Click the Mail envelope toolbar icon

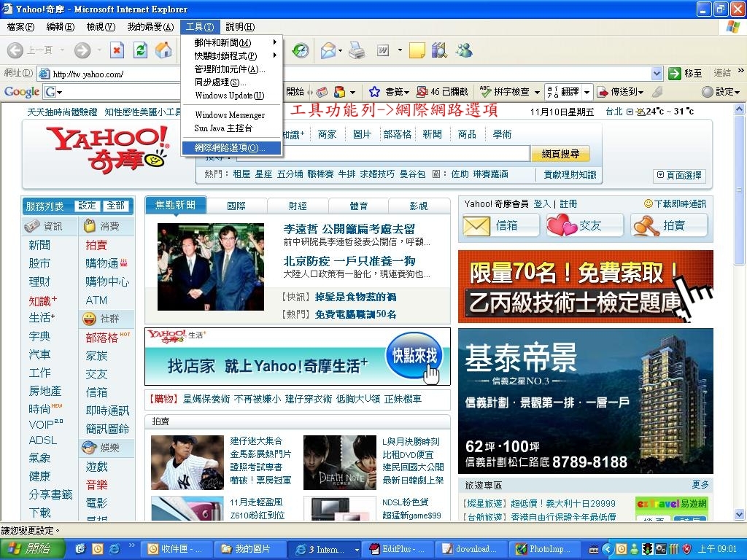point(328,50)
